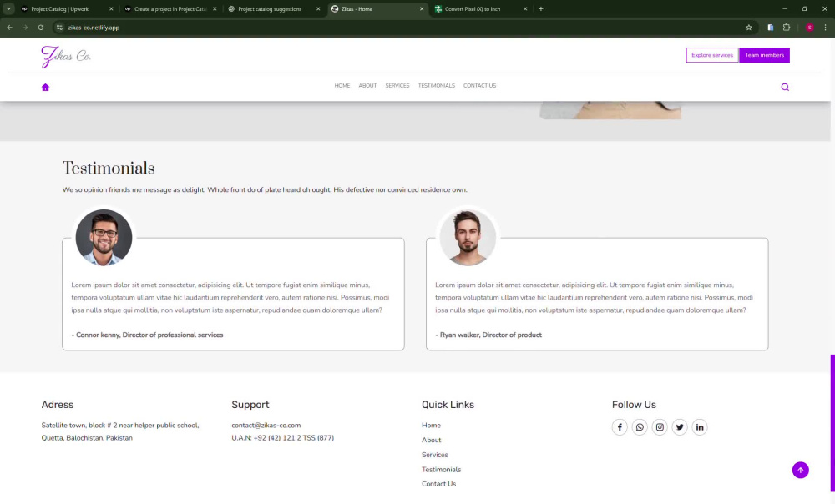
Task: Click the zikas-co.netlify.app address bar
Action: (399, 28)
